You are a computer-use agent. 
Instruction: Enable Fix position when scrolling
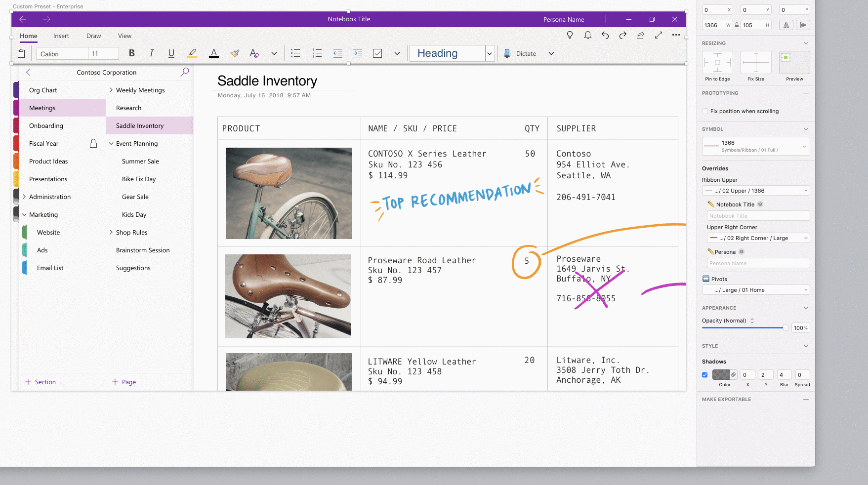tap(705, 112)
